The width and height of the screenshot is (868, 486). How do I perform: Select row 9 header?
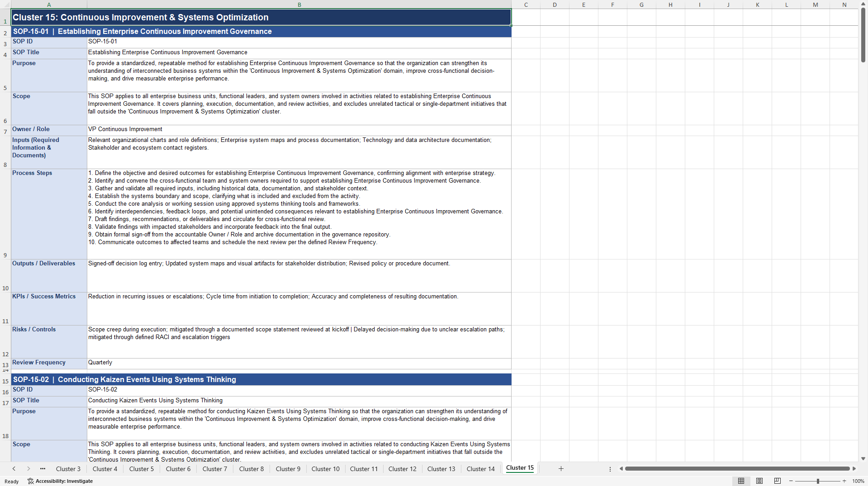[x=5, y=214]
